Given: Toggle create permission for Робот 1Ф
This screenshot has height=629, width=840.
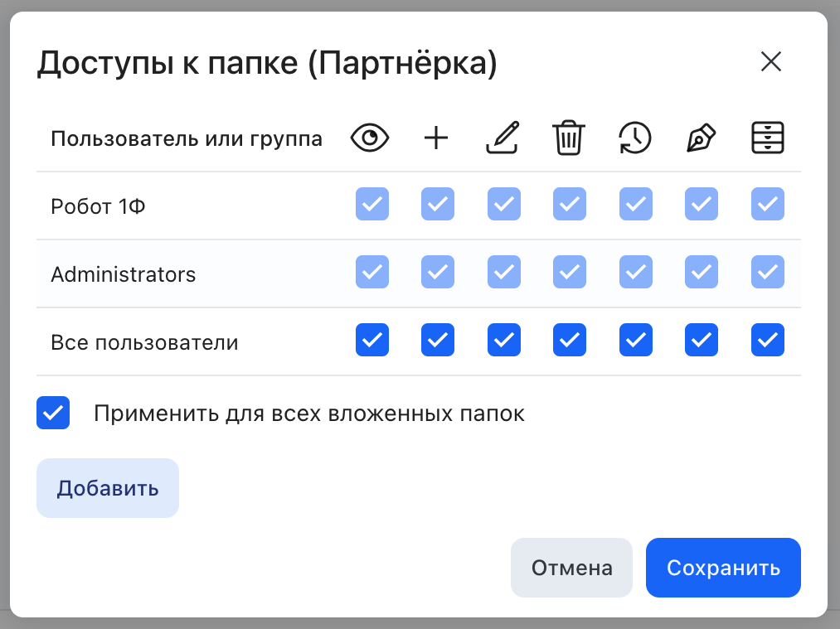Looking at the screenshot, I should point(438,204).
